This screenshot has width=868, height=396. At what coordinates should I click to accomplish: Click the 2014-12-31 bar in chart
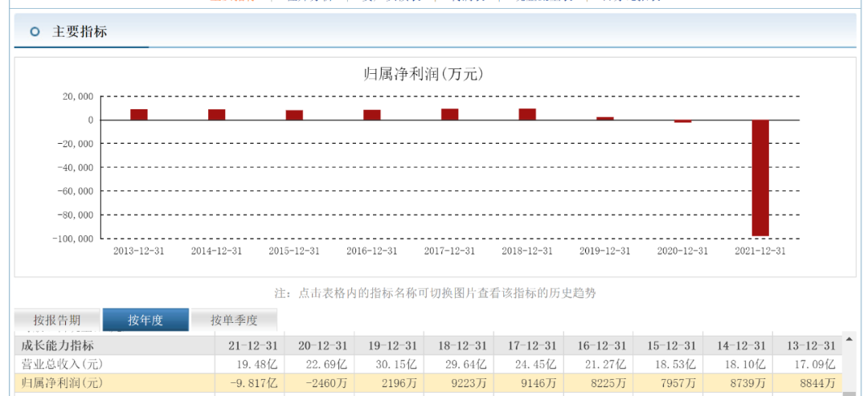(217, 115)
